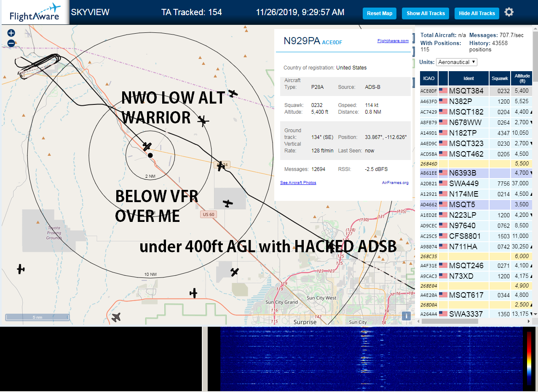Select the 26846D row with altitude 5,500
This screenshot has width=538, height=392.
476,164
